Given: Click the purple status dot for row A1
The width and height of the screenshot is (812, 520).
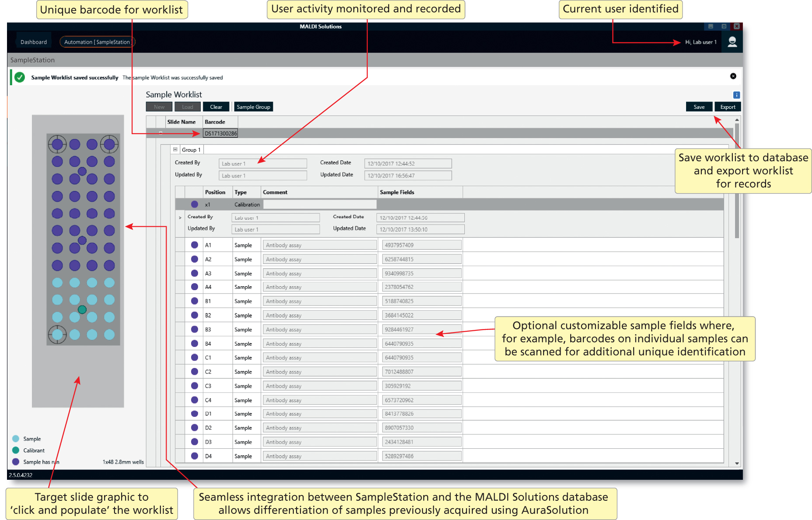Looking at the screenshot, I should tap(195, 245).
